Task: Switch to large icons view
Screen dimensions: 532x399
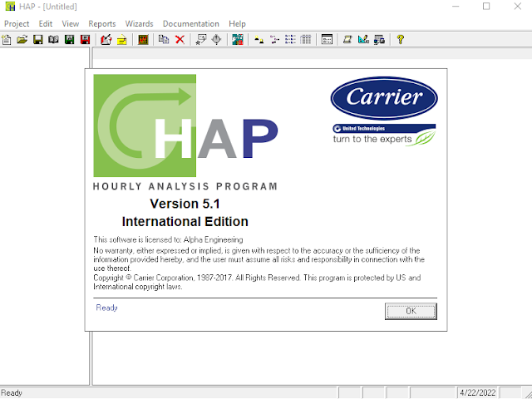Action: click(x=259, y=40)
